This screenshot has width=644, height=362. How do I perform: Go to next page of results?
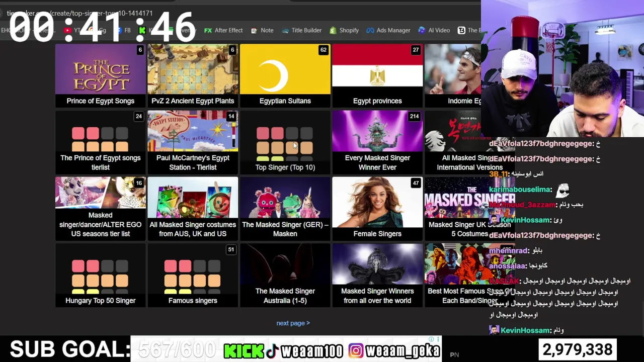(x=293, y=323)
